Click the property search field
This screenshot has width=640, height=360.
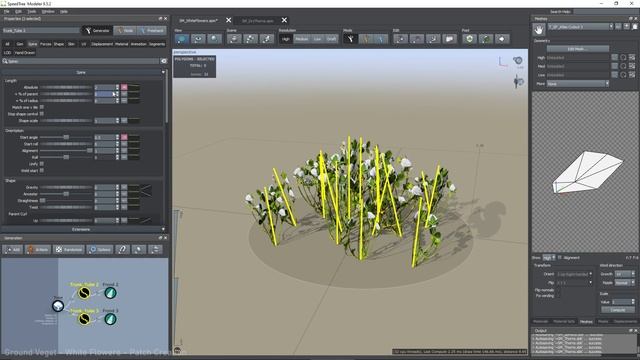pyautogui.click(x=80, y=61)
